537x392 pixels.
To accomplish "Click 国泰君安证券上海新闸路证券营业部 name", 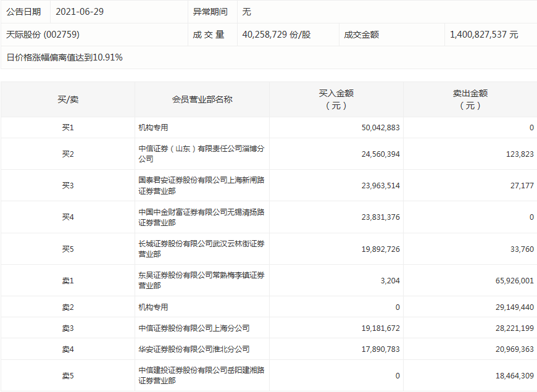I will click(x=201, y=185).
